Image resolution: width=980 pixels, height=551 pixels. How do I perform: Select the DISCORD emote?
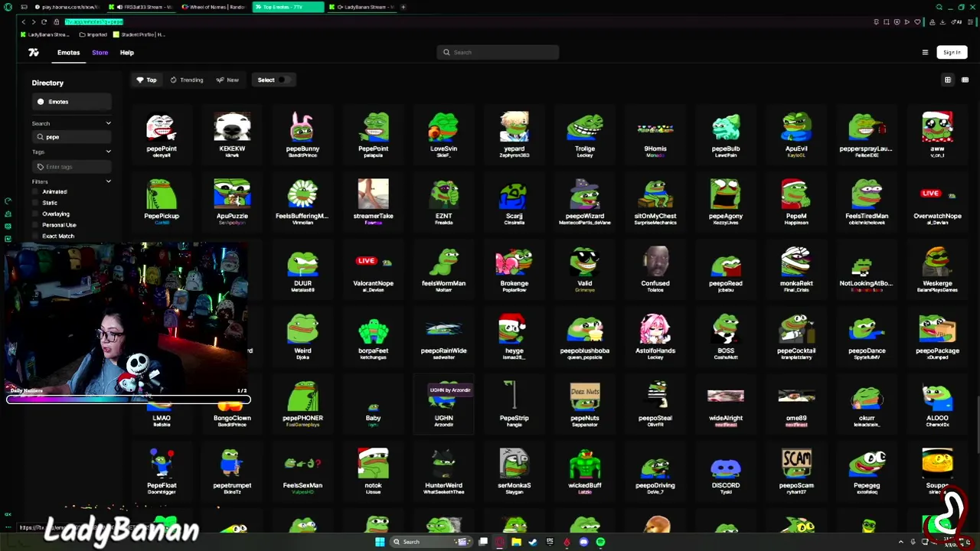coord(726,471)
